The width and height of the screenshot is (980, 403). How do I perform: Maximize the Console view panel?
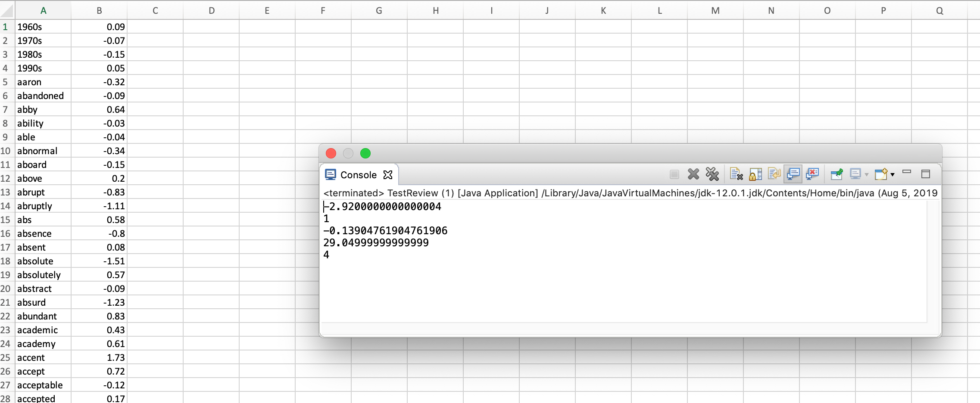pos(926,174)
